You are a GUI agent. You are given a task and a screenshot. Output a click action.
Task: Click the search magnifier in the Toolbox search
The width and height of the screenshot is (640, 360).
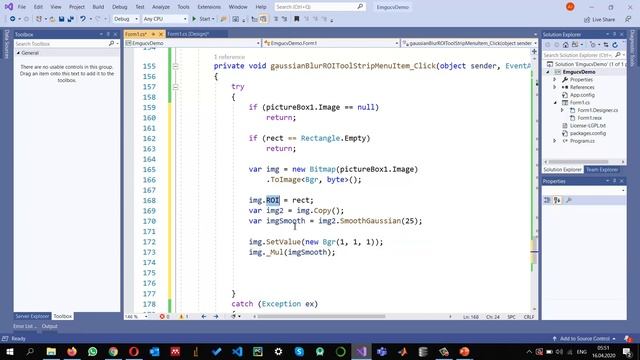[x=111, y=43]
